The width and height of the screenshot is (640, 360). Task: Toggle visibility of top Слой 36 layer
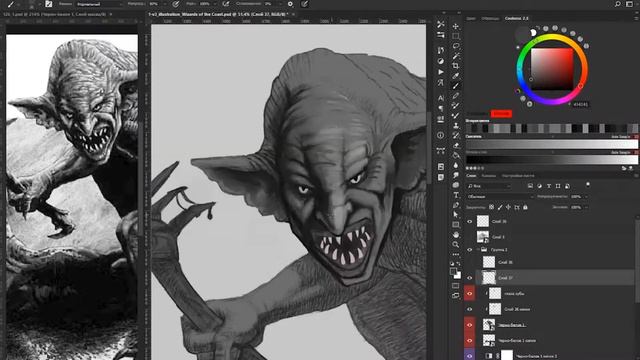(x=469, y=221)
